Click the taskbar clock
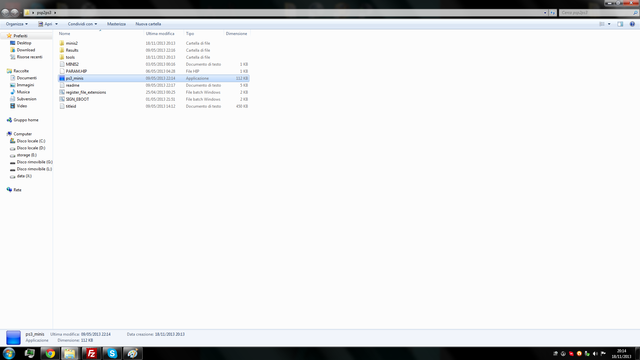 point(621,353)
